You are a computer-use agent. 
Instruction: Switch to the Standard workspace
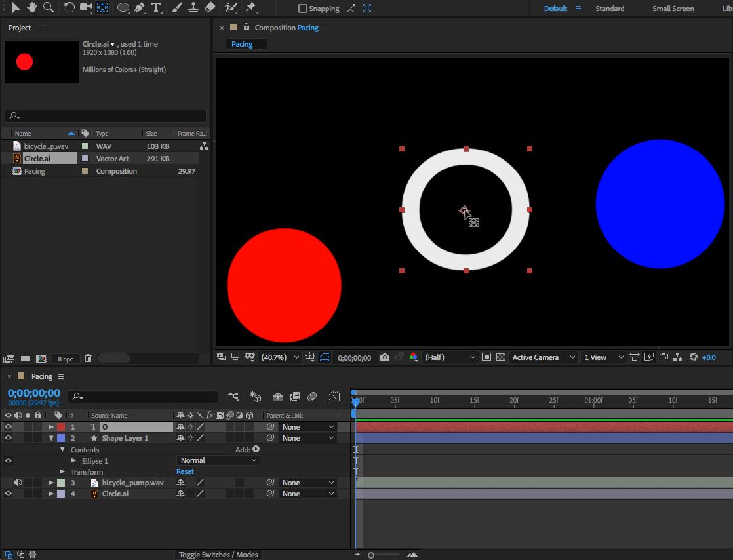(x=610, y=9)
